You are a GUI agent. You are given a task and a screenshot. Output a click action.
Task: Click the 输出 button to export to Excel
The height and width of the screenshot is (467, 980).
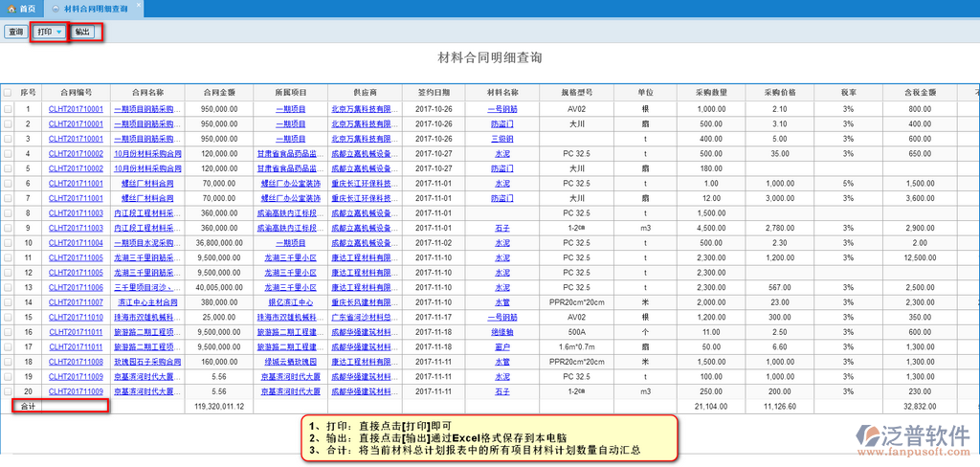83,32
